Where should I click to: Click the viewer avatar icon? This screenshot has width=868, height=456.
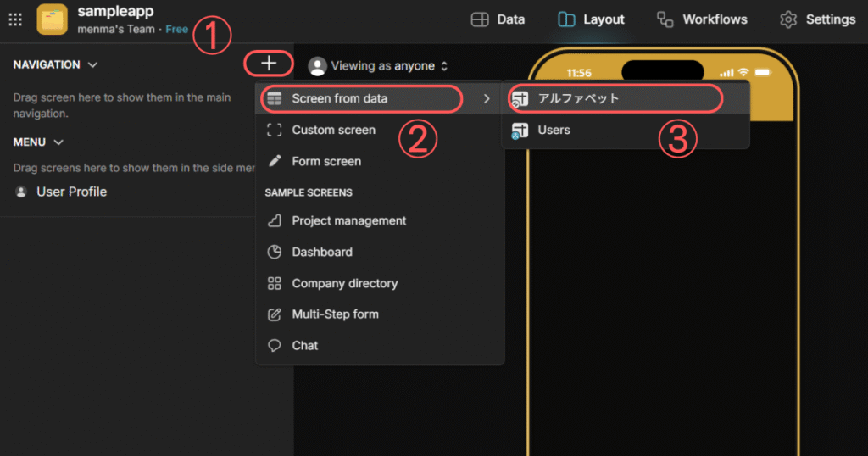pos(317,66)
